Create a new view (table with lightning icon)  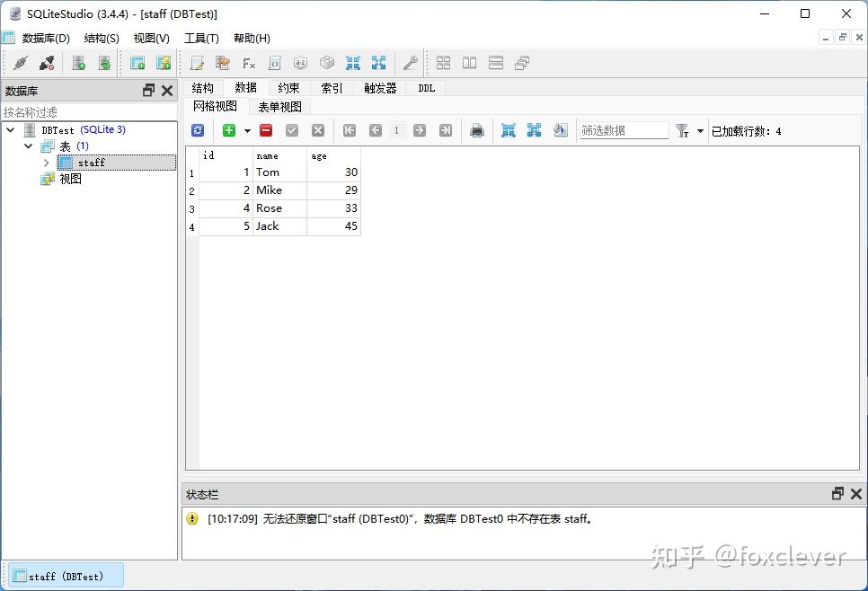(x=164, y=63)
